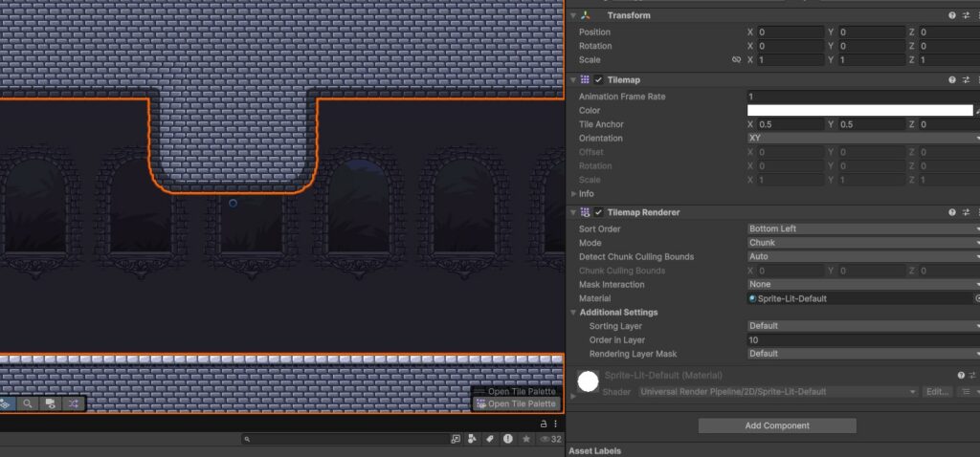Click the material preview sphere thumbnail

(x=589, y=381)
